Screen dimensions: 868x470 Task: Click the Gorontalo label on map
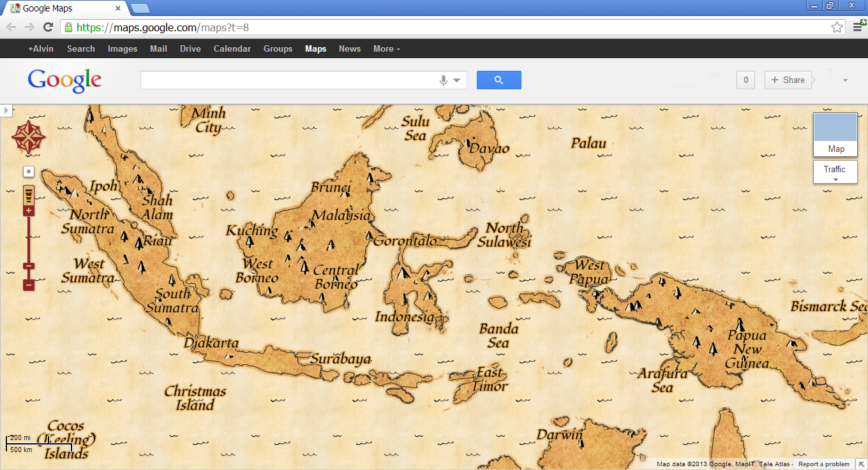(406, 240)
